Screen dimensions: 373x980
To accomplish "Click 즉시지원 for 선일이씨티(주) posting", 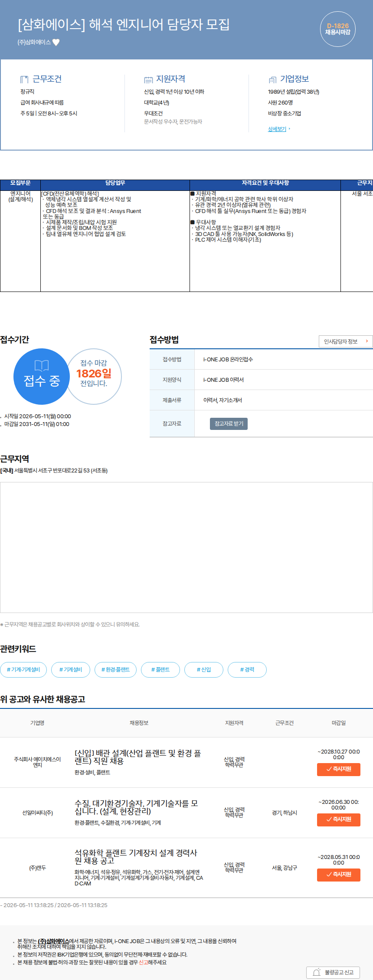I will [339, 819].
